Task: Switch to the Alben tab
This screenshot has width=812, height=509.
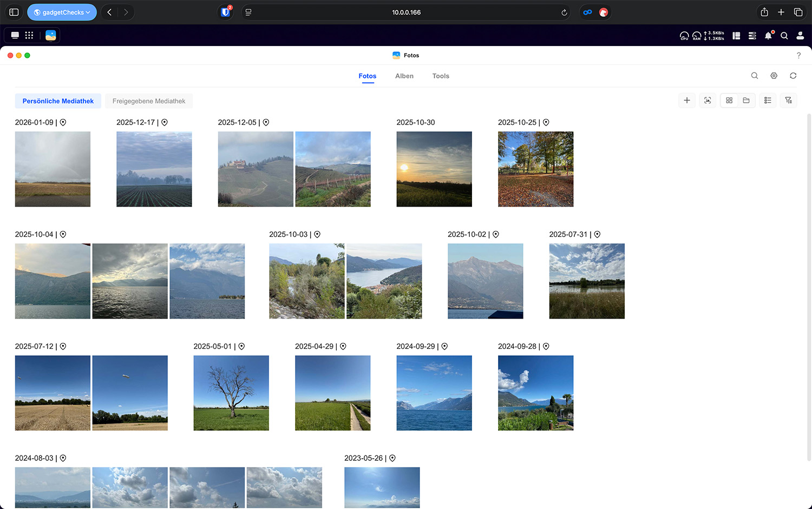Action: (x=404, y=76)
